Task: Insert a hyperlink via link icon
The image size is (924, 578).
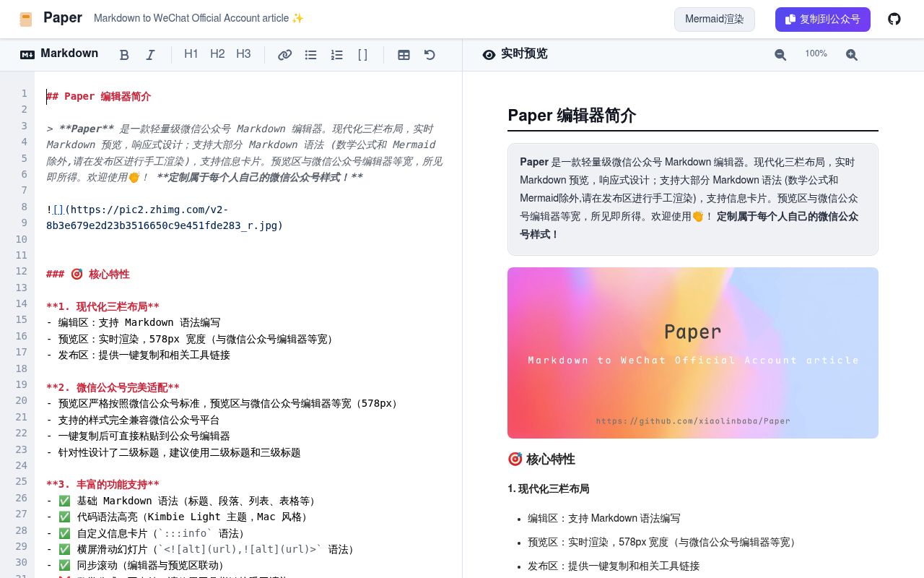Action: (x=285, y=54)
